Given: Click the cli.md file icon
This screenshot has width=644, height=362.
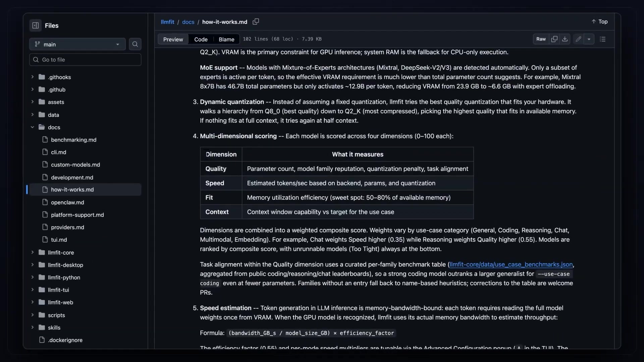Looking at the screenshot, I should pyautogui.click(x=45, y=152).
